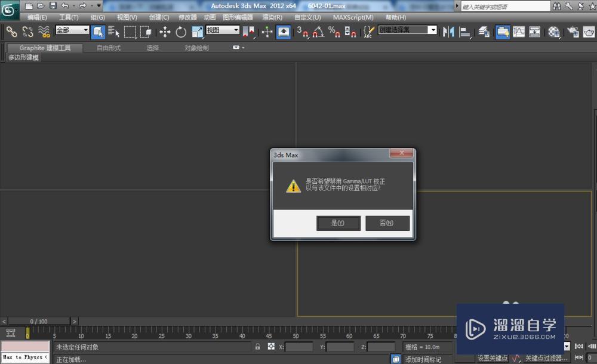The width and height of the screenshot is (597, 364).
Task: Select the Select and Move tool
Action: coord(165,32)
